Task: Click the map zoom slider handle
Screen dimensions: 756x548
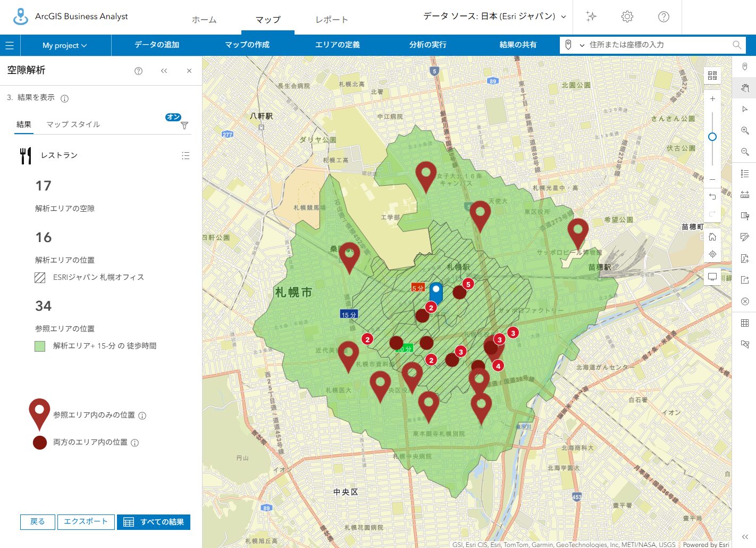Action: click(712, 137)
